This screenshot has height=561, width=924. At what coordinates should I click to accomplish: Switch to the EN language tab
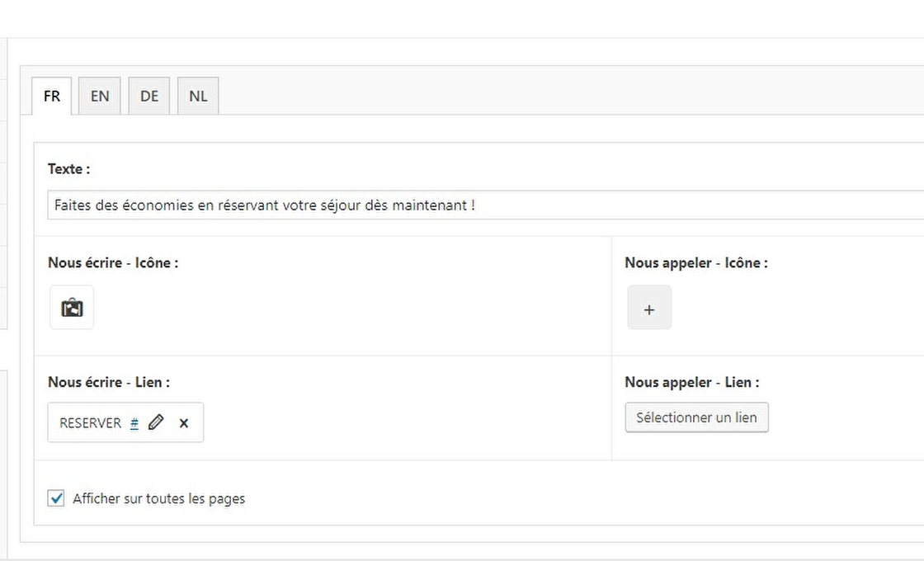point(100,96)
